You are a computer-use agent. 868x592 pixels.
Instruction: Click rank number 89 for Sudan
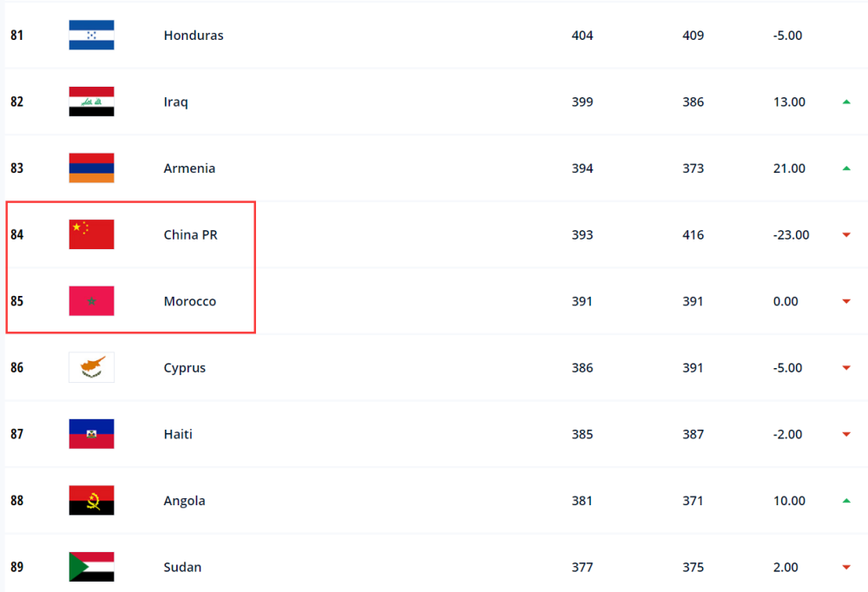(17, 567)
